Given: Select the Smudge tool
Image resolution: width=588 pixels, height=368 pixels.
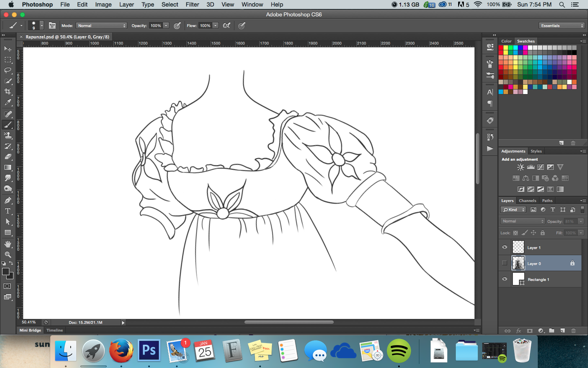Looking at the screenshot, I should click(x=8, y=178).
